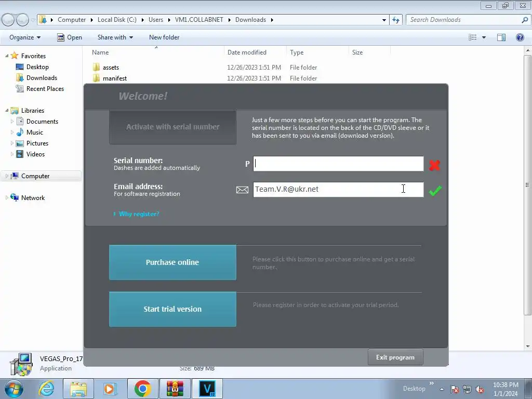This screenshot has height=399, width=532.
Task: Expand the Network node
Action: pos(7,197)
